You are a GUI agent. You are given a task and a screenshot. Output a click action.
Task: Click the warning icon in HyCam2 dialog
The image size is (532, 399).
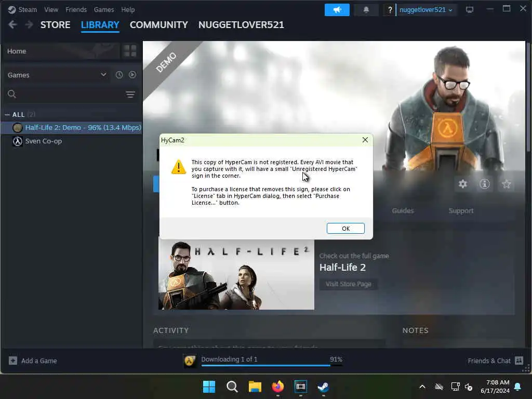(179, 167)
